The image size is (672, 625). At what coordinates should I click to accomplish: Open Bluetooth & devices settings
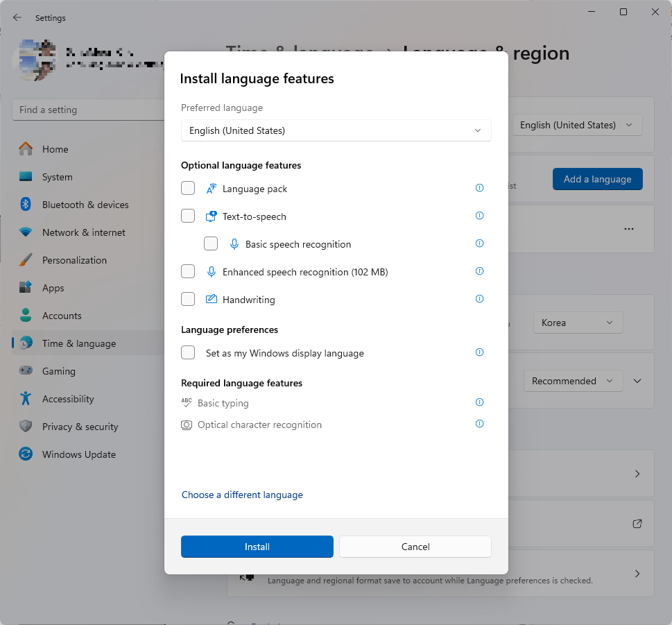coord(88,205)
